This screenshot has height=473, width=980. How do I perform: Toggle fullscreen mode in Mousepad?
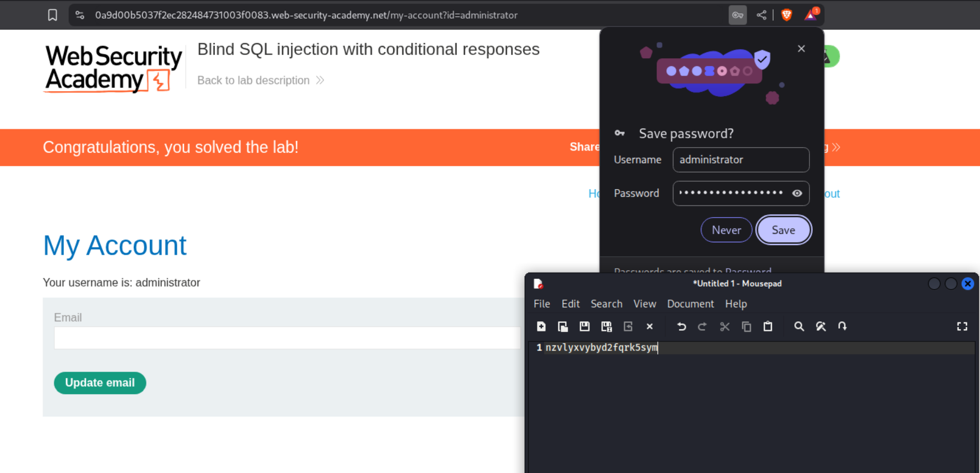[962, 326]
